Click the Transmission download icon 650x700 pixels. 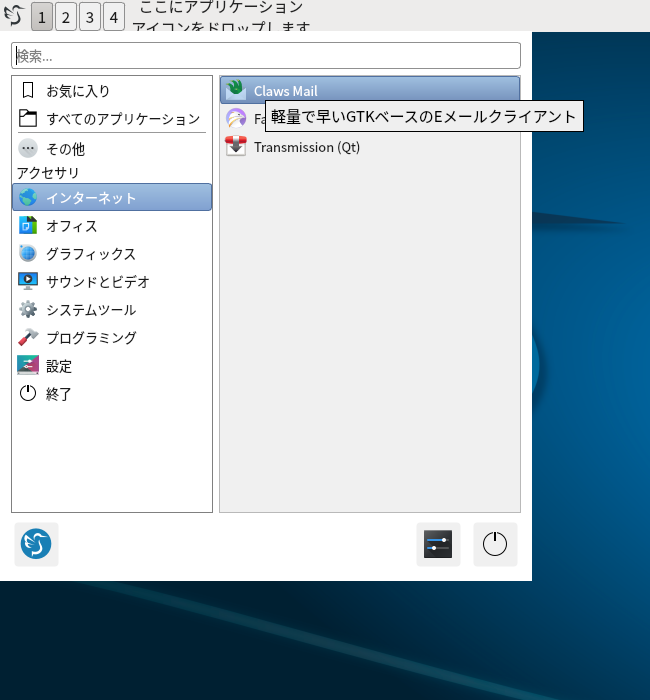tap(236, 146)
